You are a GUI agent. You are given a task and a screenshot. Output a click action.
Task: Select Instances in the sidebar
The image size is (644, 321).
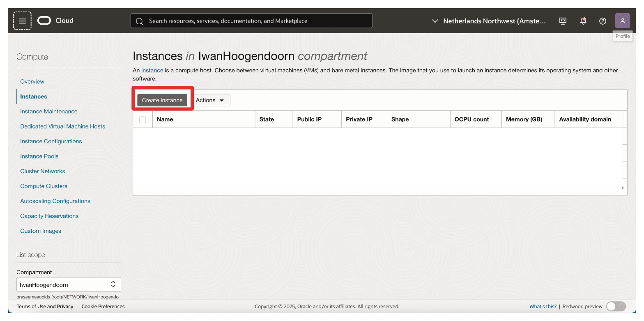pyautogui.click(x=34, y=96)
